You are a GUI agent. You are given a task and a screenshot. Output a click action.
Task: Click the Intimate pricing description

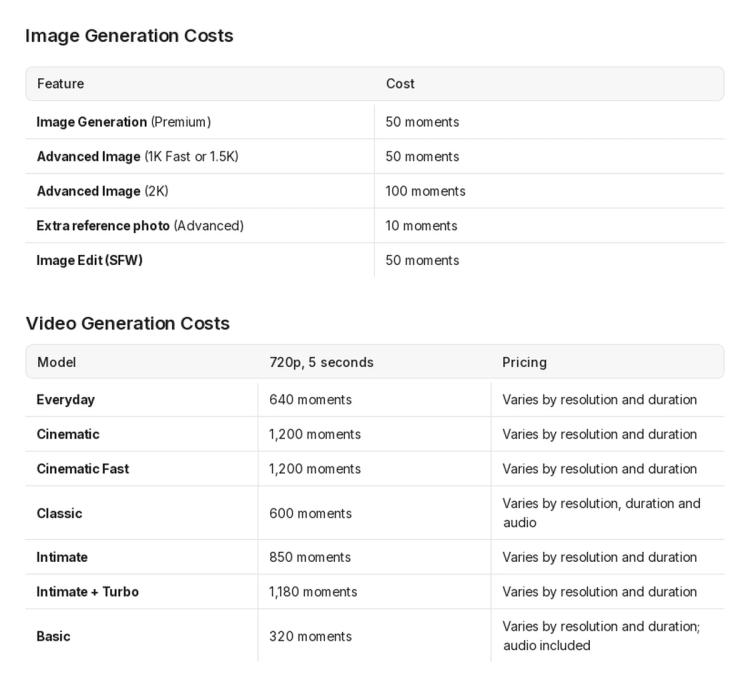[x=599, y=557]
